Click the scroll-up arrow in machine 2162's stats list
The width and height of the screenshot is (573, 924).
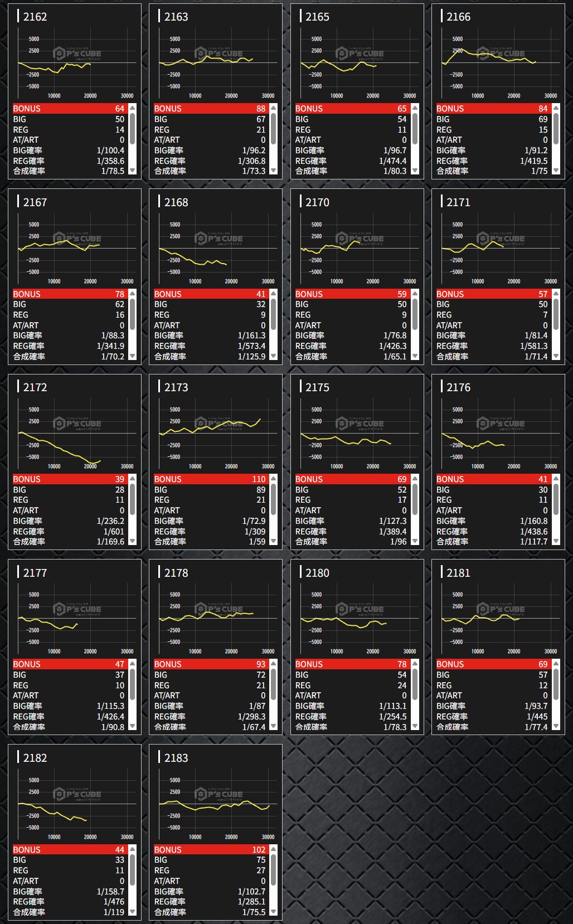tap(132, 108)
